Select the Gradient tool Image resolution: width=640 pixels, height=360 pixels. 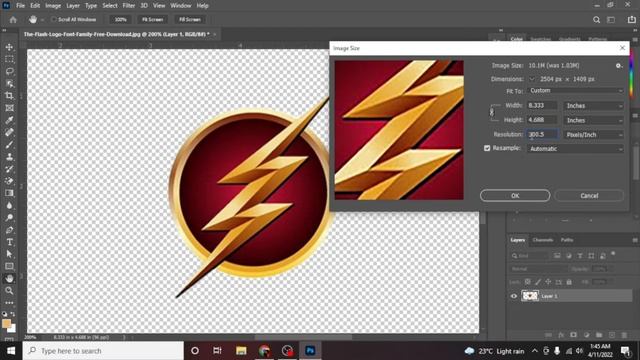tap(9, 193)
